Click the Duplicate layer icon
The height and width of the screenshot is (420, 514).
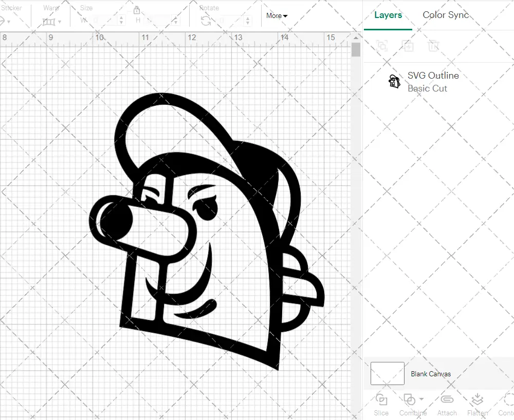click(x=408, y=46)
